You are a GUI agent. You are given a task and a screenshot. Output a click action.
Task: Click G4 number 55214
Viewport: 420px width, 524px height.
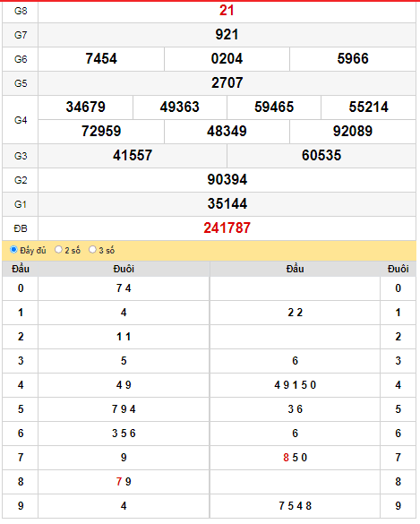pos(369,107)
